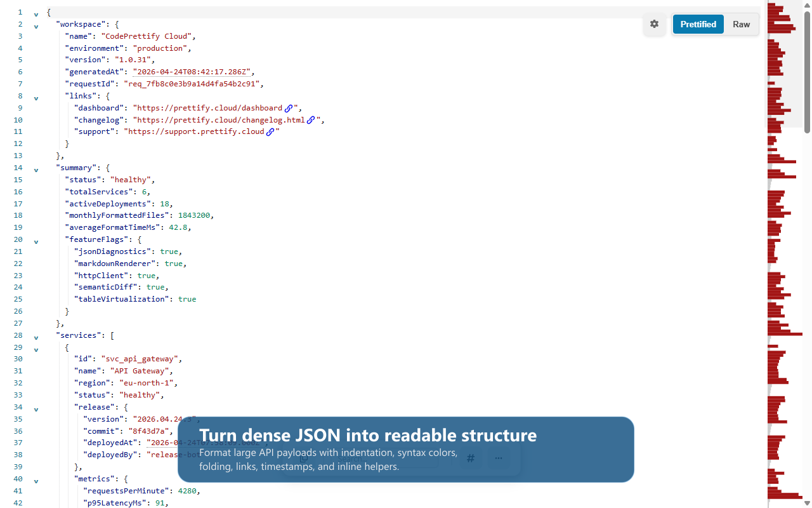812x508 pixels.
Task: Collapse the "services" array
Action: point(36,337)
